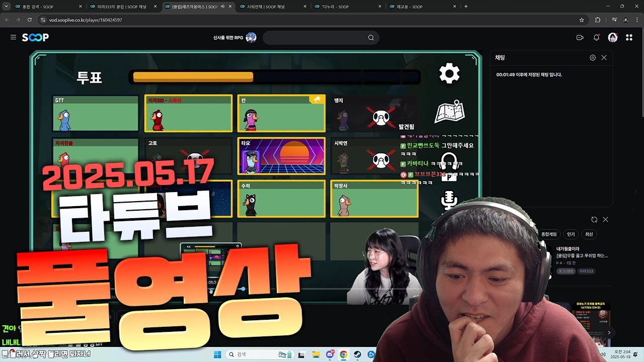Vote for 칸 player card
The width and height of the screenshot is (644, 362).
[281, 114]
